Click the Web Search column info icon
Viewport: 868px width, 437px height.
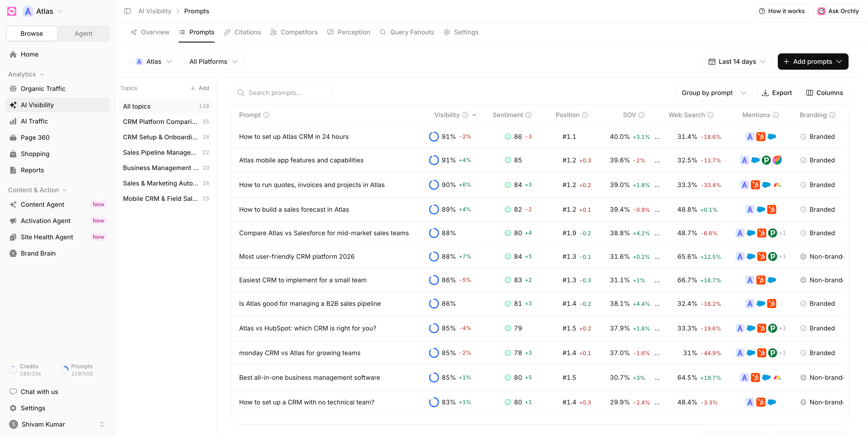click(710, 115)
